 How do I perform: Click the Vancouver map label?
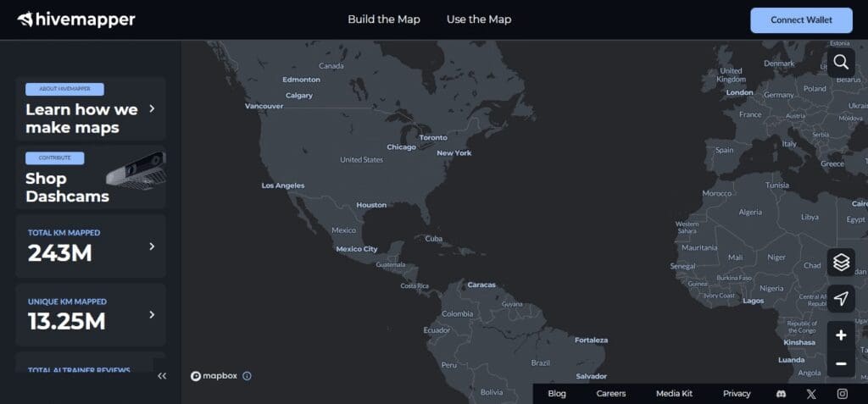coord(264,106)
